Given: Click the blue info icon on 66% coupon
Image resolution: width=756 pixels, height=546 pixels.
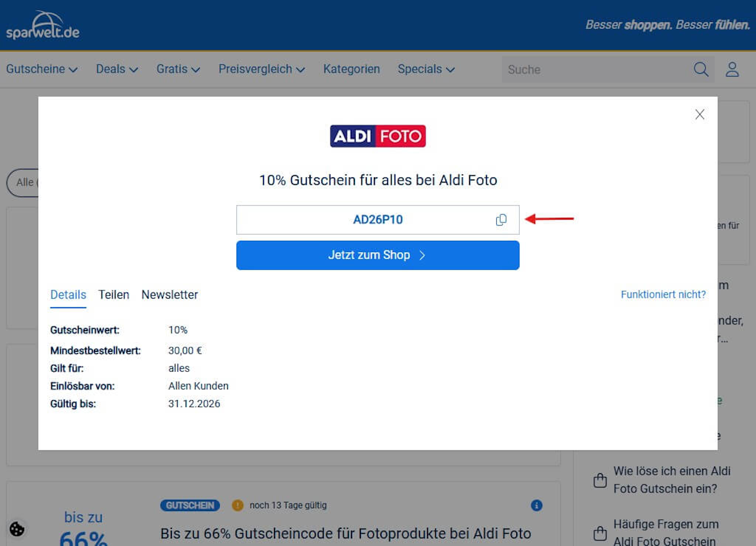Looking at the screenshot, I should 536,505.
